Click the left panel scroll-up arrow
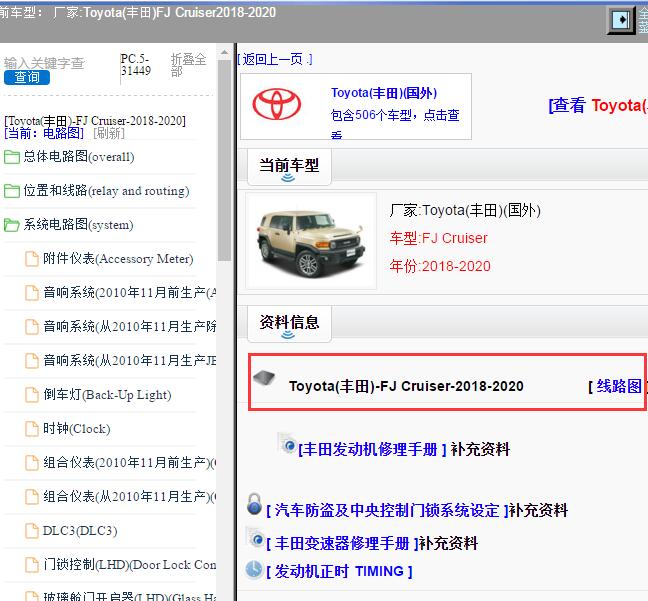The height and width of the screenshot is (601, 648). click(224, 52)
